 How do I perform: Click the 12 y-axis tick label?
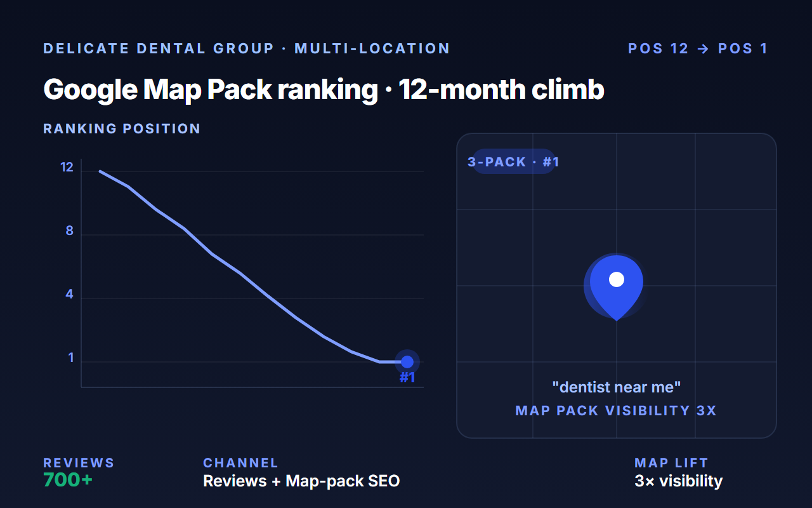(x=67, y=168)
